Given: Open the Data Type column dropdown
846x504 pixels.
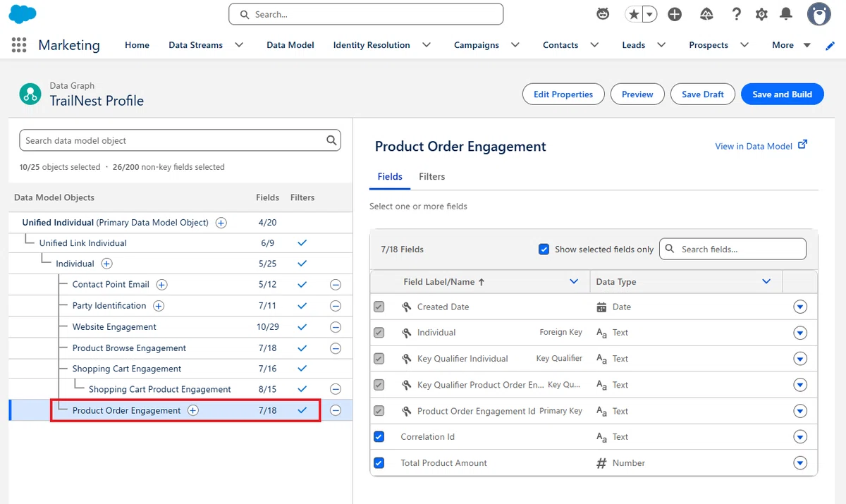Looking at the screenshot, I should pos(766,282).
